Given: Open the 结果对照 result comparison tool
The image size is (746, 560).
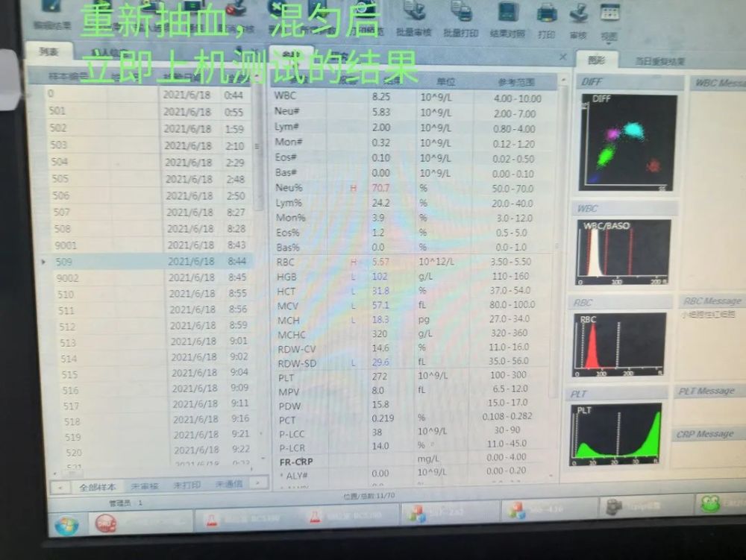Looking at the screenshot, I should (507, 19).
